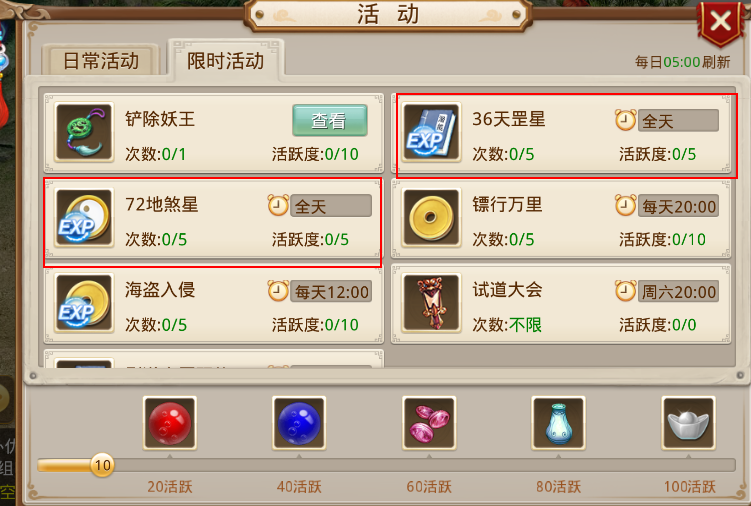This screenshot has height=506, width=751.
Task: Select the vase 80活跃 reward
Action: click(558, 423)
